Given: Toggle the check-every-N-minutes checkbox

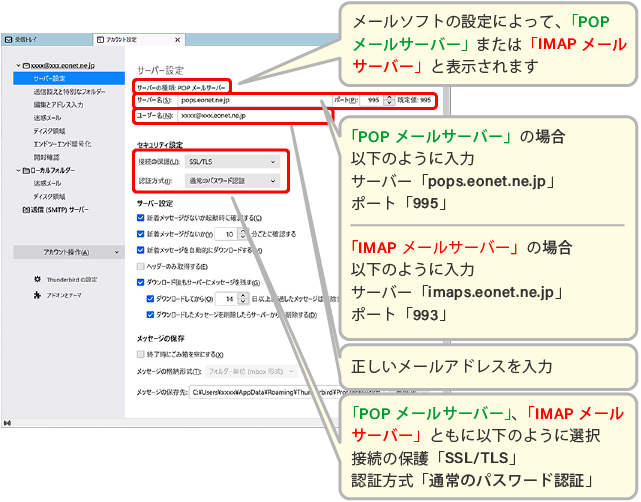Looking at the screenshot, I should click(141, 234).
